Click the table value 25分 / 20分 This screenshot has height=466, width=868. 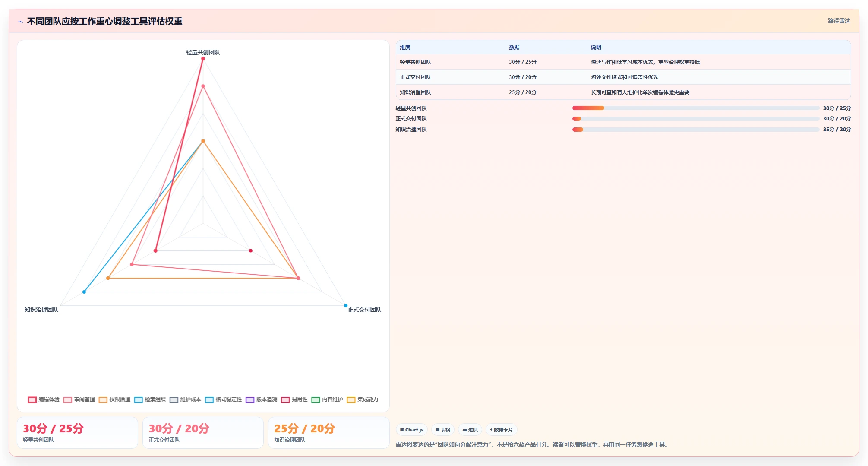click(x=523, y=92)
